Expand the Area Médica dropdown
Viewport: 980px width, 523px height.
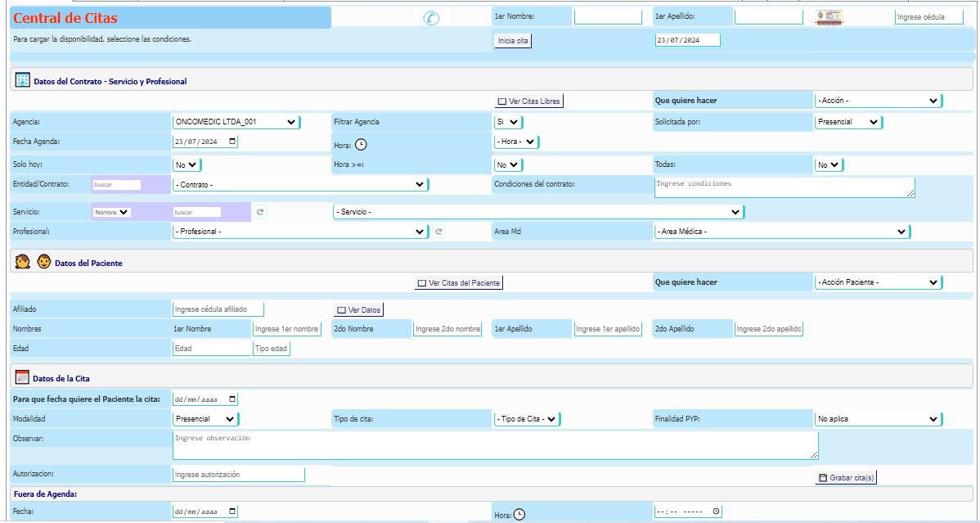781,232
